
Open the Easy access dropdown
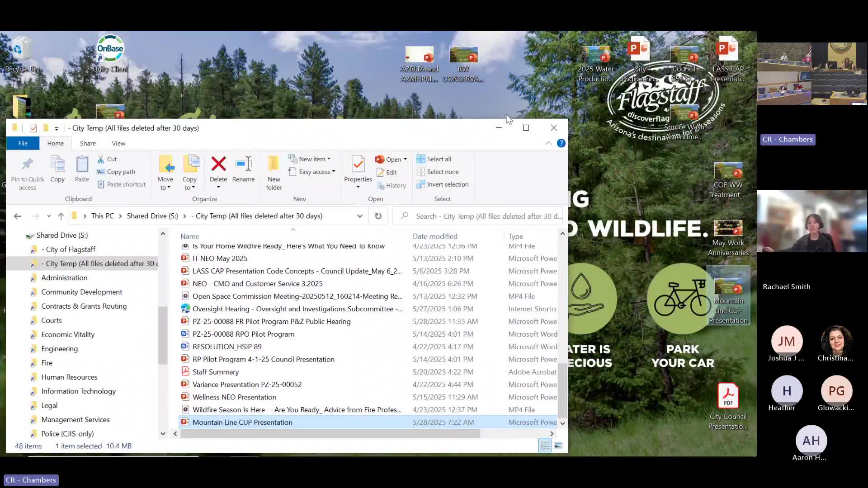coord(316,172)
